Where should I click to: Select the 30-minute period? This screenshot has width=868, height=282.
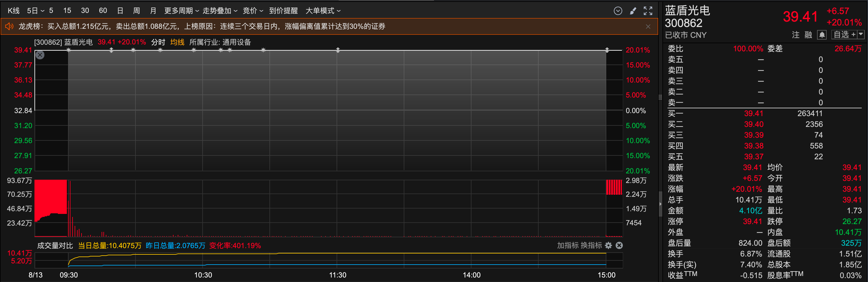(x=85, y=11)
